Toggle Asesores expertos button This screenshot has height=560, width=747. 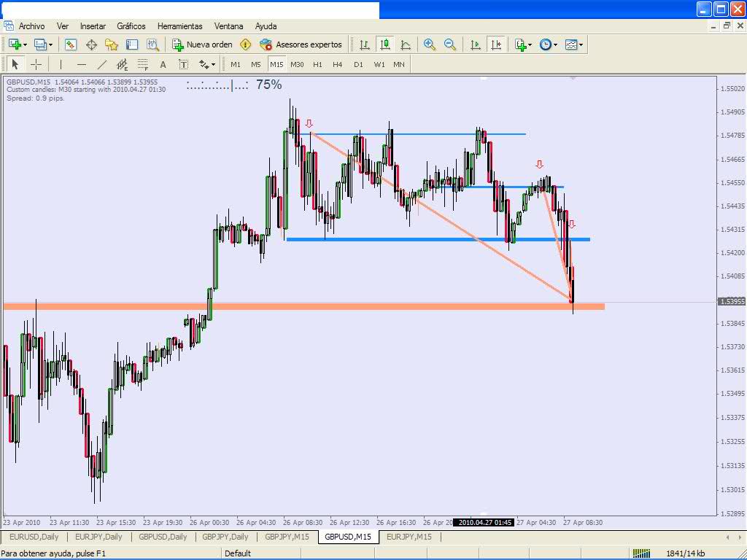point(301,44)
